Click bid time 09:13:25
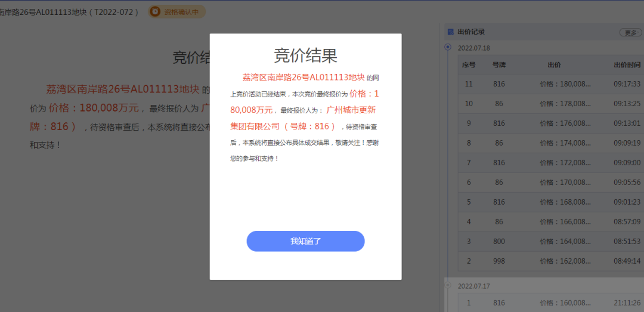Viewport: 644px width, 312px height. [x=627, y=104]
